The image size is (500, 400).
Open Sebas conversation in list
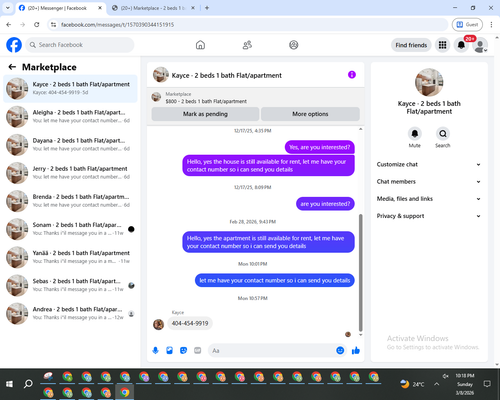[70, 285]
